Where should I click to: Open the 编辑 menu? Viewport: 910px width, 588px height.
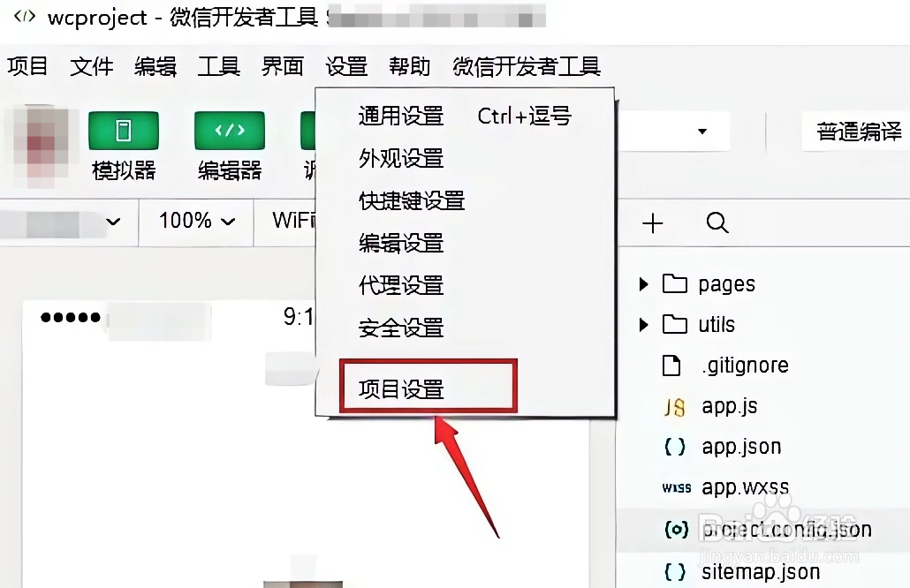click(x=155, y=66)
